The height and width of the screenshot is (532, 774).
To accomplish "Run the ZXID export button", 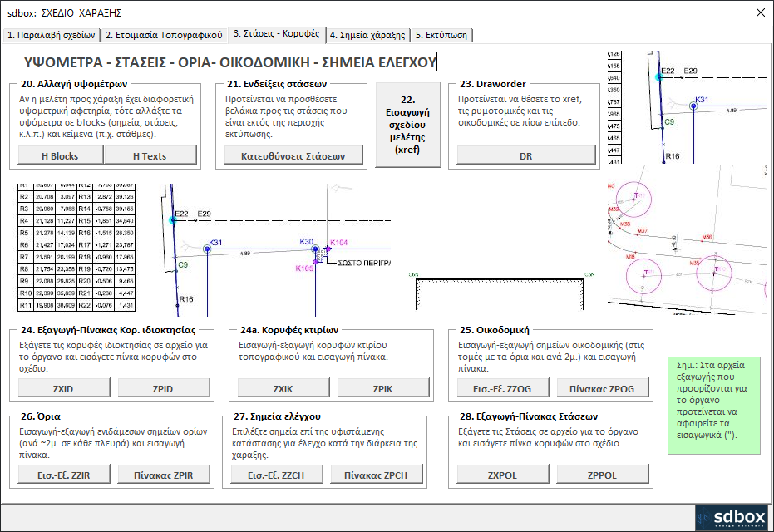I will click(x=64, y=389).
